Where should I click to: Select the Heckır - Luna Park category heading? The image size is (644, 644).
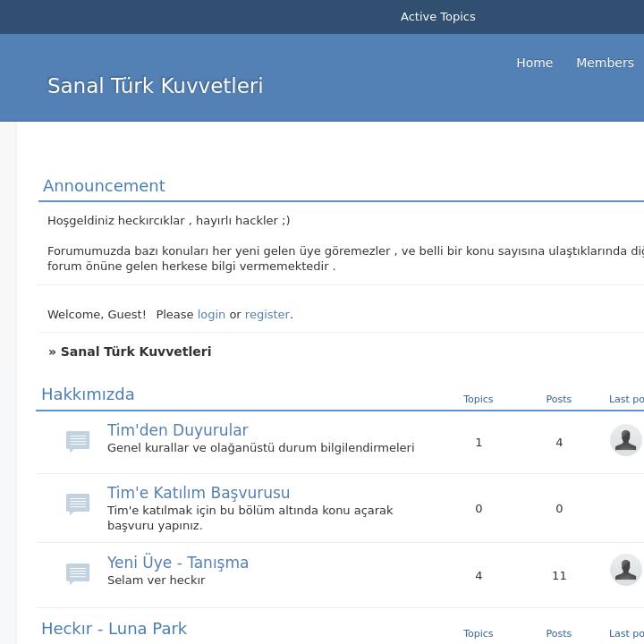114,629
